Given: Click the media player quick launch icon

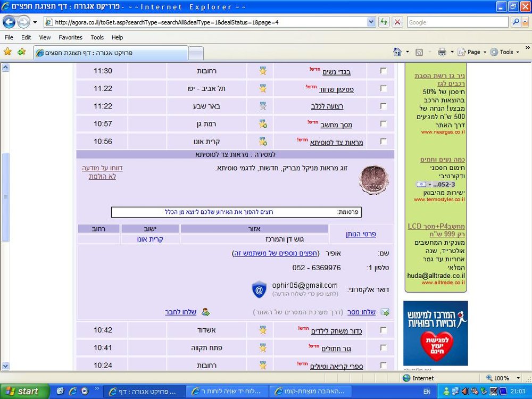Looking at the screenshot, I should [x=84, y=391].
